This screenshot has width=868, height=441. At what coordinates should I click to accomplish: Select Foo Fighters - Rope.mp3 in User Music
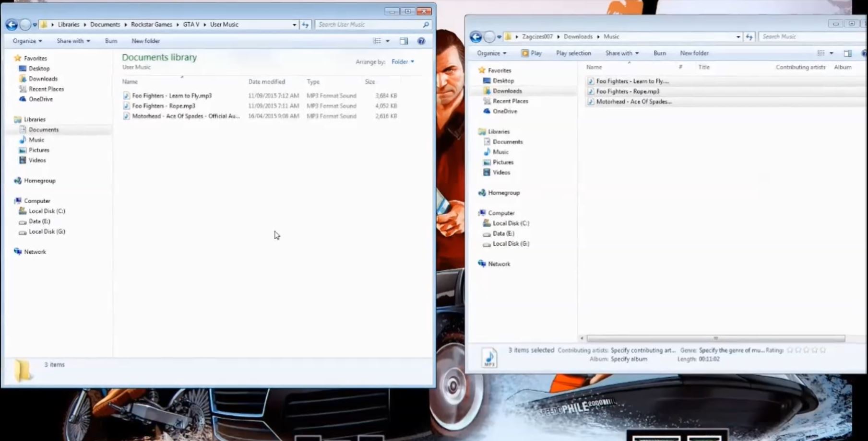164,106
